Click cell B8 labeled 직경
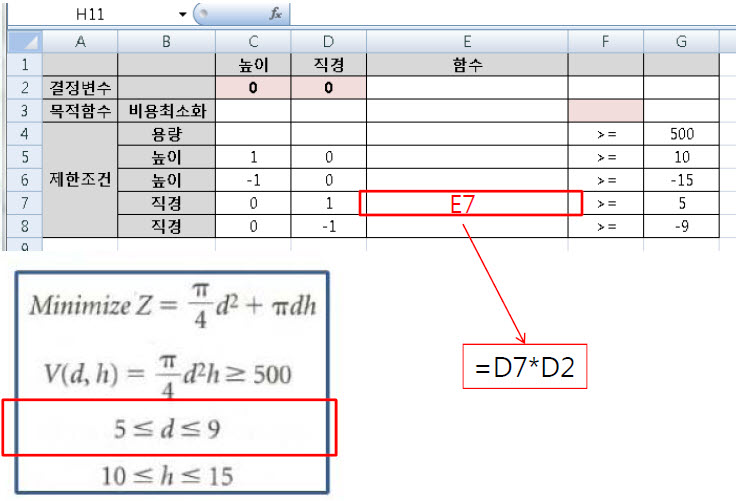The width and height of the screenshot is (739, 501). [x=166, y=226]
